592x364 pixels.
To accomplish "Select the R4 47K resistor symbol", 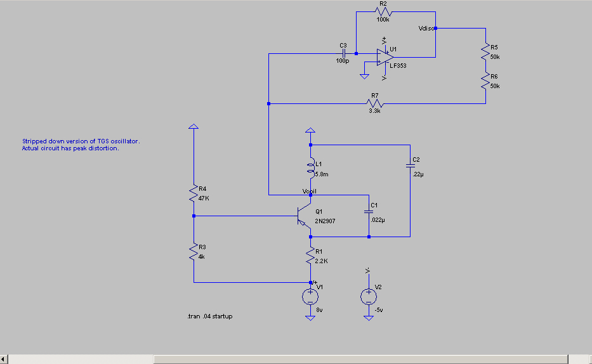I will click(194, 193).
